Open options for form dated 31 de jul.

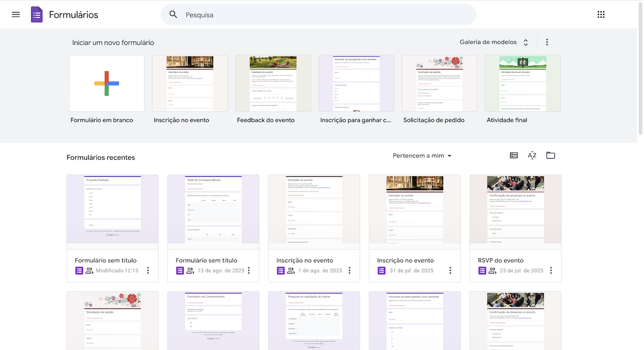click(x=450, y=270)
